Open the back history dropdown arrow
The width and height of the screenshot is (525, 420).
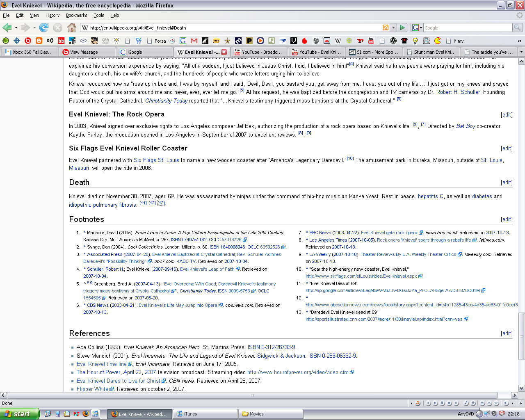click(16, 27)
